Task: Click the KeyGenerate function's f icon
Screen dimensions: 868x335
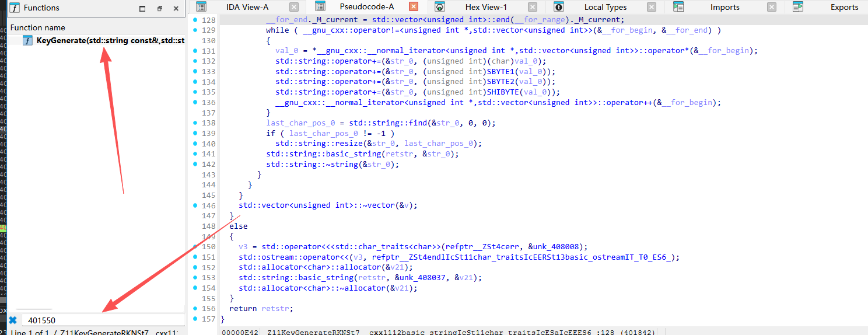Action: (27, 40)
